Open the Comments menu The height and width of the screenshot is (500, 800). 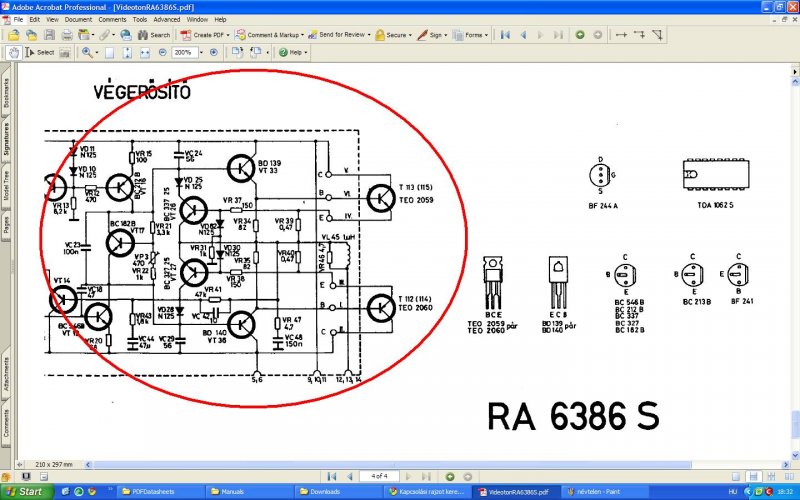pos(112,19)
